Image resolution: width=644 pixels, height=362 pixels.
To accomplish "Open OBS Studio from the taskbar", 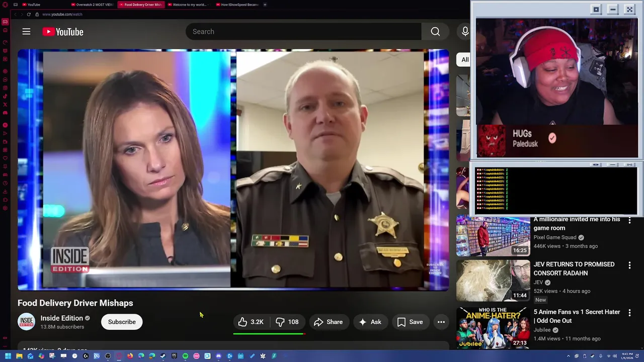I will coord(108,356).
